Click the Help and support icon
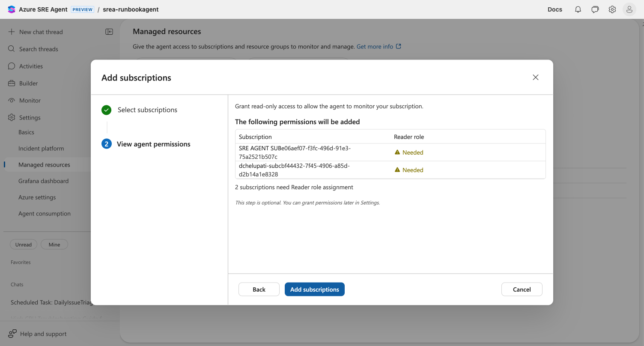Image resolution: width=644 pixels, height=346 pixels. click(12, 334)
